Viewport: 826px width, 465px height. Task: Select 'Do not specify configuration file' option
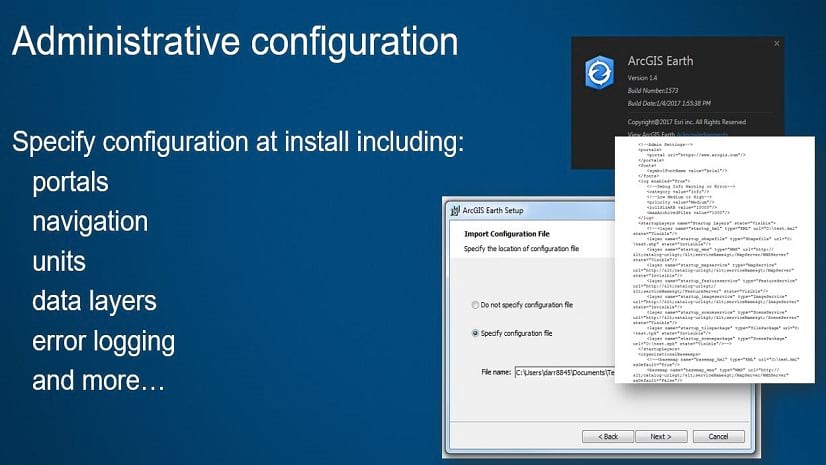(475, 305)
